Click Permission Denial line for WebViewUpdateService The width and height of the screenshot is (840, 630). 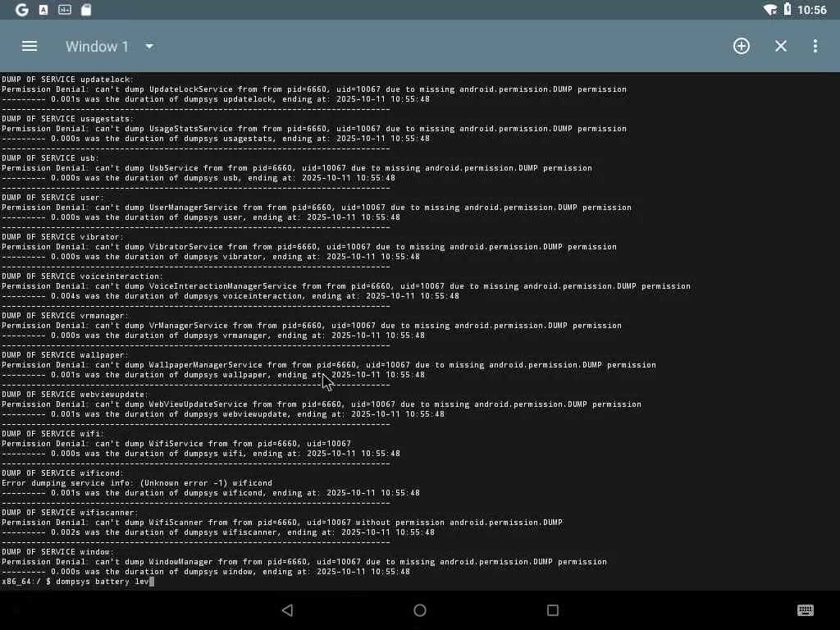click(x=322, y=404)
